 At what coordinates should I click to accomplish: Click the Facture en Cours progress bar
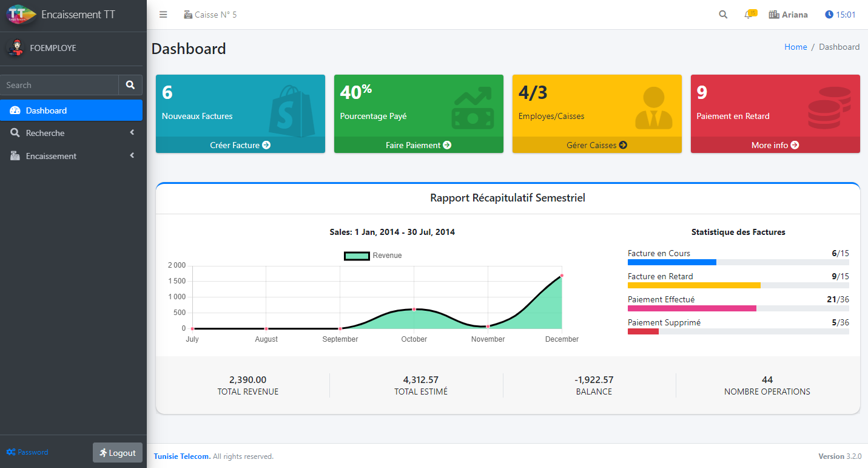coord(738,262)
